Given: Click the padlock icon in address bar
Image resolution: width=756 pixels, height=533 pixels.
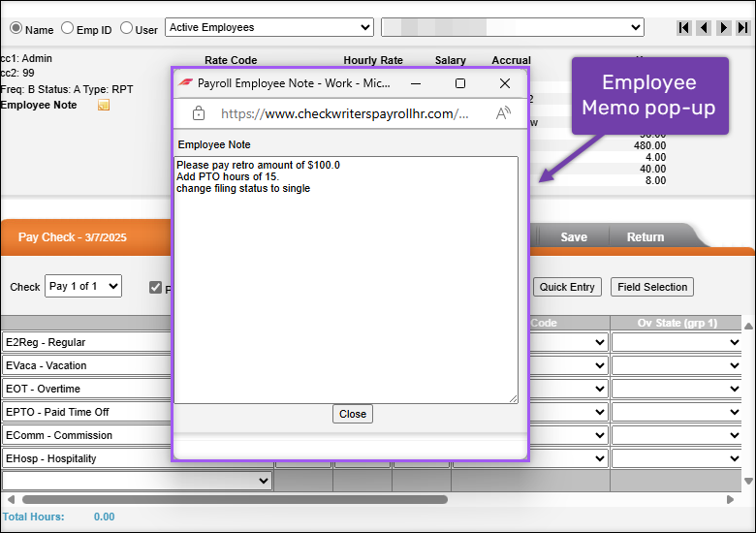Looking at the screenshot, I should tap(199, 113).
